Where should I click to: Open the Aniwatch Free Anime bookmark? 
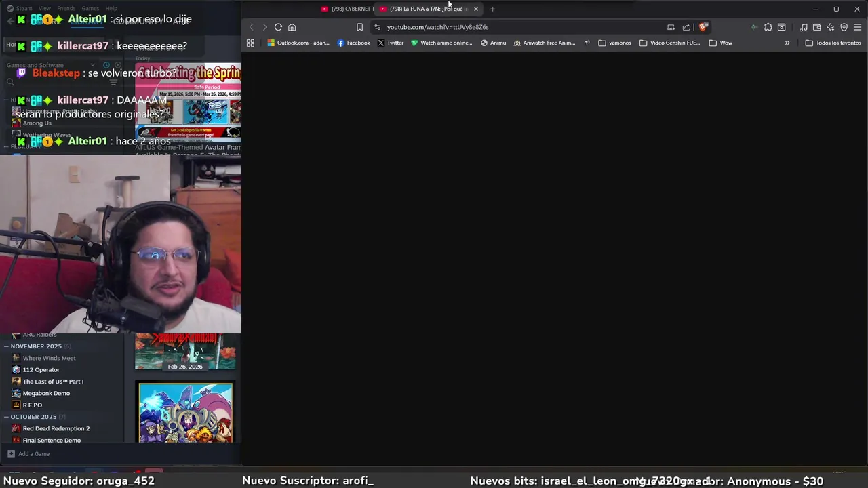tap(544, 43)
